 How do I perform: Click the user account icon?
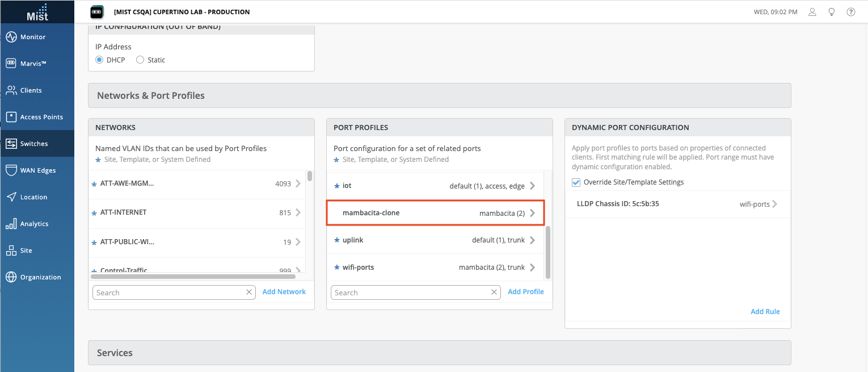(812, 12)
